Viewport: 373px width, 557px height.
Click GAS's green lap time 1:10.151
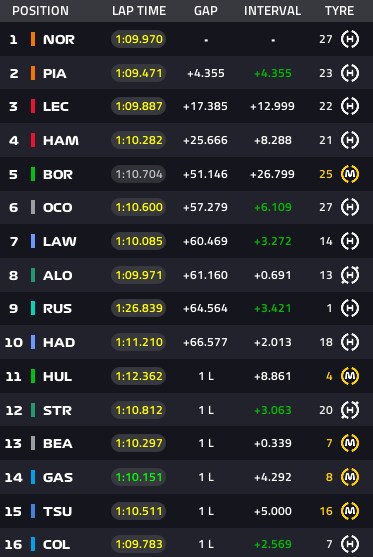139,477
